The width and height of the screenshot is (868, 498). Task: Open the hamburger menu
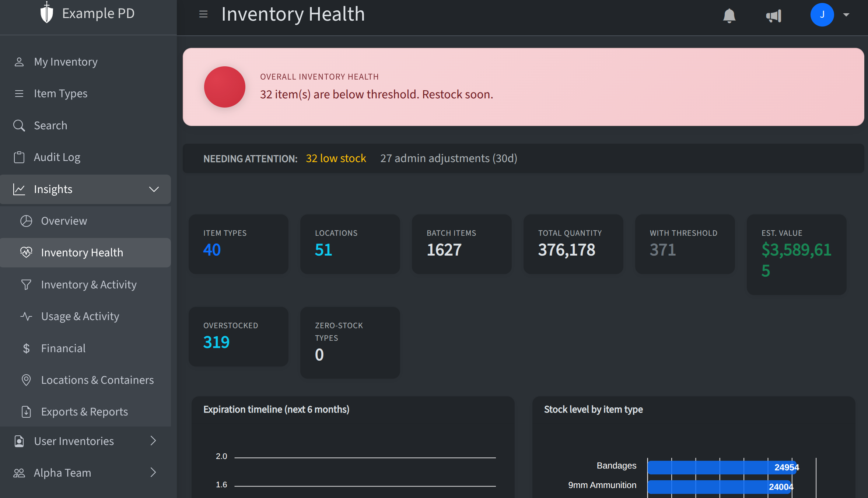pyautogui.click(x=203, y=14)
